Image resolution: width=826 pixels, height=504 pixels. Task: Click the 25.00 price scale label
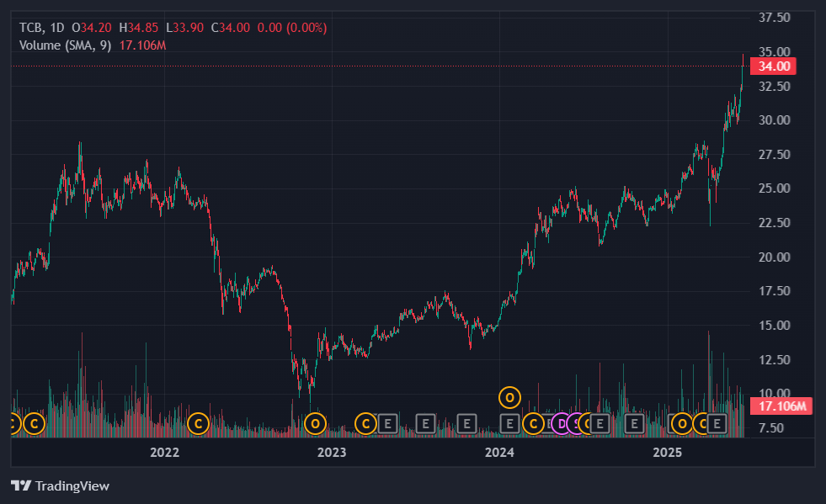tap(775, 188)
